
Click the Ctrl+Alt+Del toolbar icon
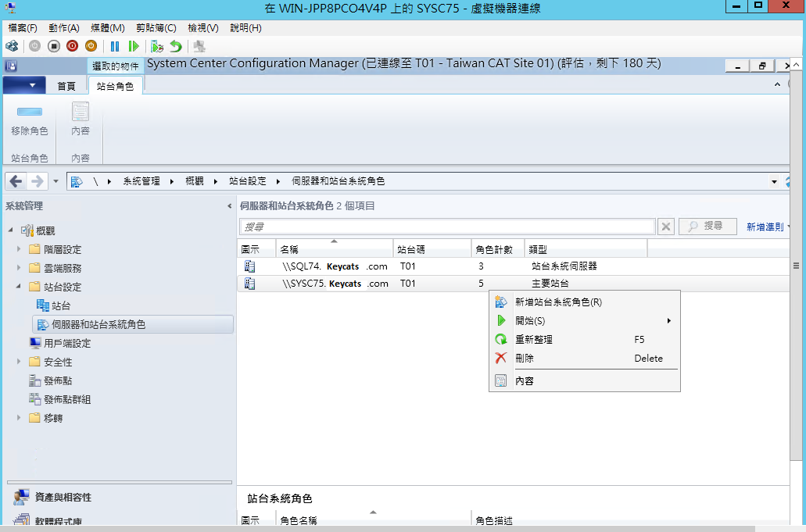pyautogui.click(x=12, y=46)
